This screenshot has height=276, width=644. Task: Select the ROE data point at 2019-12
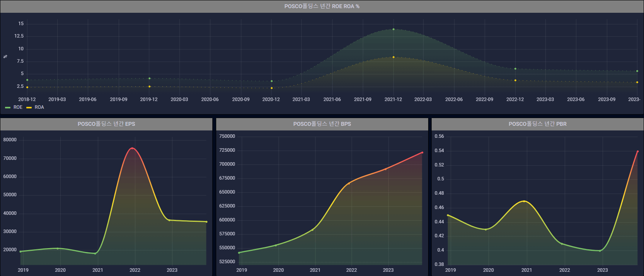tap(150, 79)
